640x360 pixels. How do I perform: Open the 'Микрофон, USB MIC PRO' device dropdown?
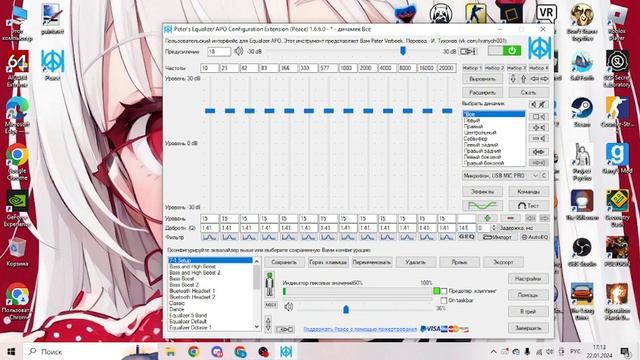coord(501,176)
